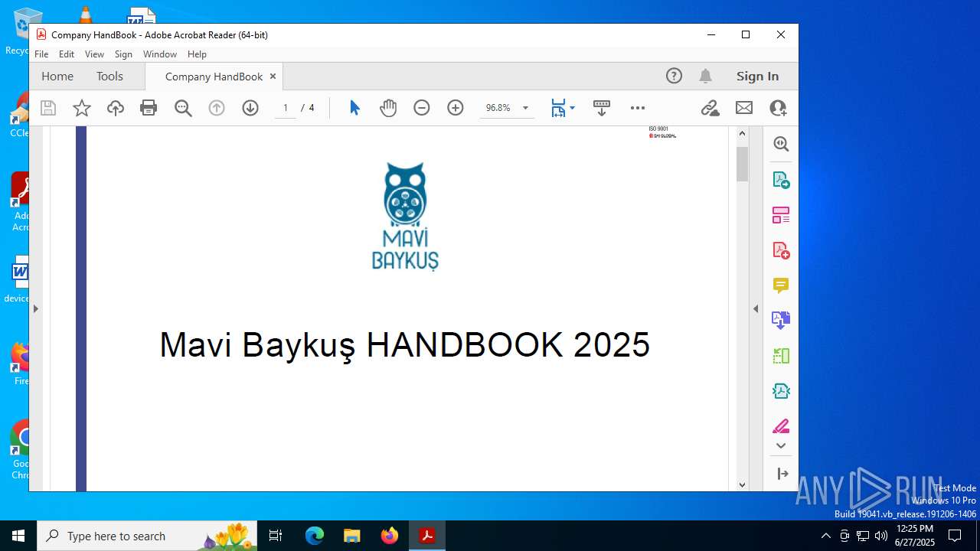This screenshot has width=980, height=551.
Task: Select the arrow selection tool
Action: [x=354, y=108]
